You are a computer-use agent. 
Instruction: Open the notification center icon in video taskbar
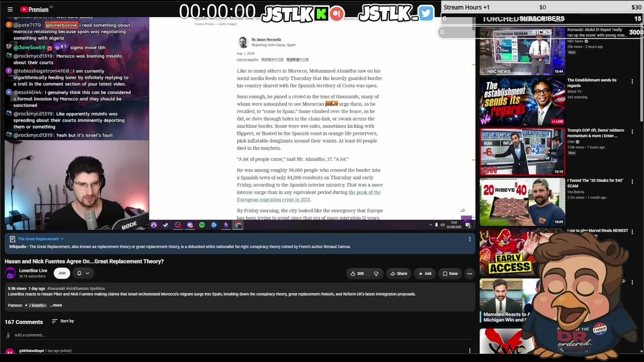point(468,225)
